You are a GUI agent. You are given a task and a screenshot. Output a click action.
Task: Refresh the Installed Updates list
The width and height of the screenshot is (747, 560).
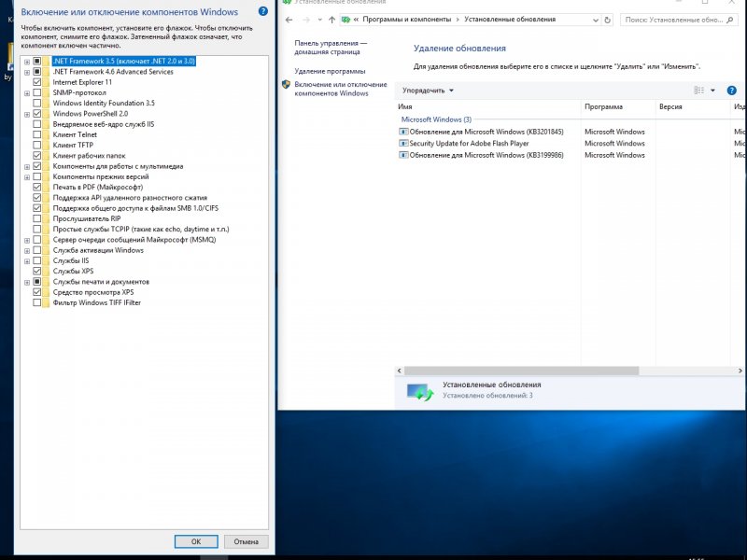click(608, 20)
